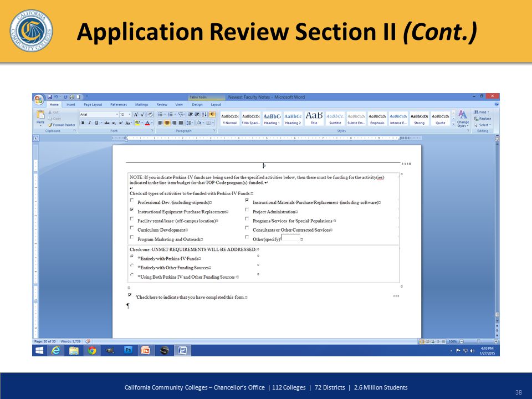Click the Save icon in Quick Access Toolbar
The height and width of the screenshot is (399, 532).
[50, 97]
